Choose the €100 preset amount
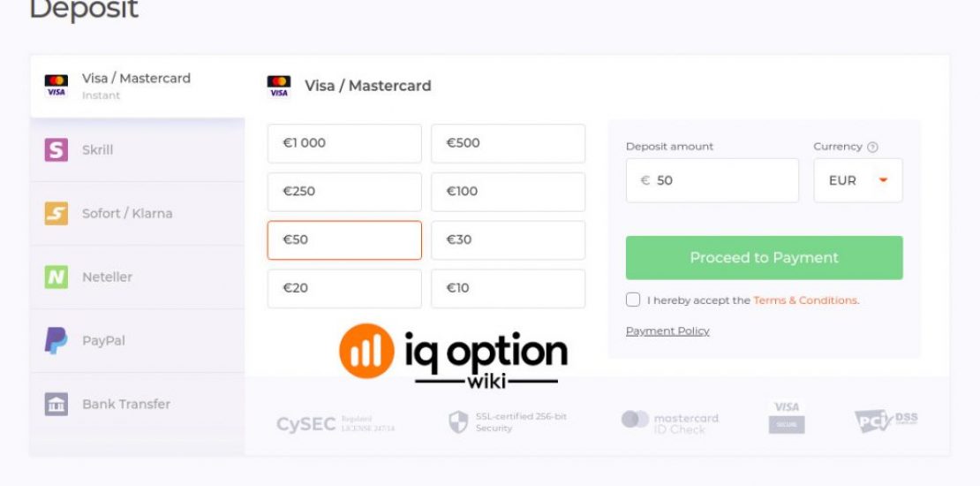This screenshot has width=980, height=486. point(508,191)
